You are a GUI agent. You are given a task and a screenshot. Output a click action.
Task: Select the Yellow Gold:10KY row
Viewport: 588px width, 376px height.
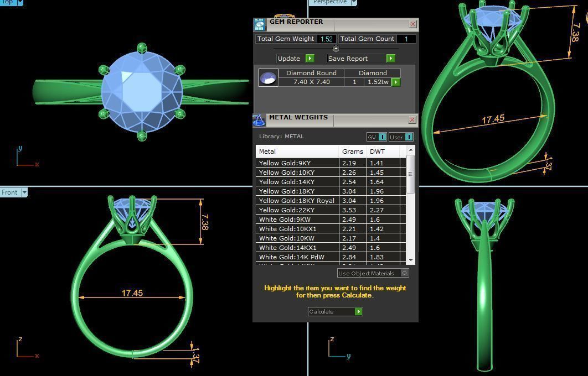[x=331, y=173]
